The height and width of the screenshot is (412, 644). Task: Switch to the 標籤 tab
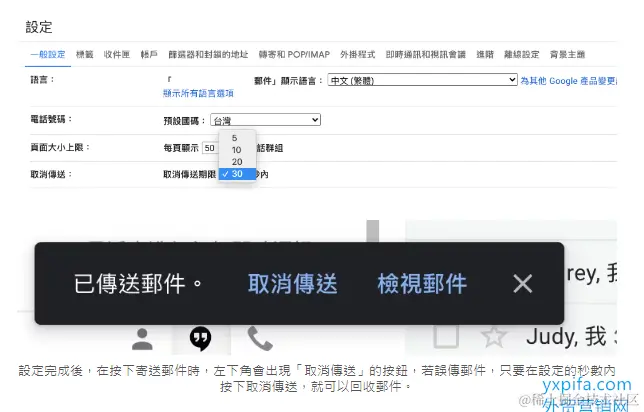85,54
